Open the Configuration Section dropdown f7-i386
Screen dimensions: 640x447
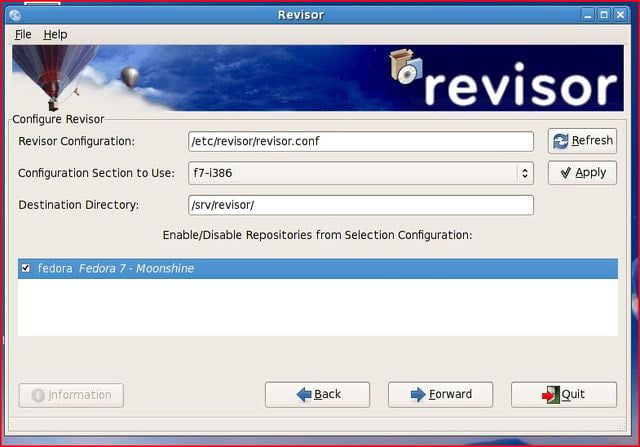point(361,173)
